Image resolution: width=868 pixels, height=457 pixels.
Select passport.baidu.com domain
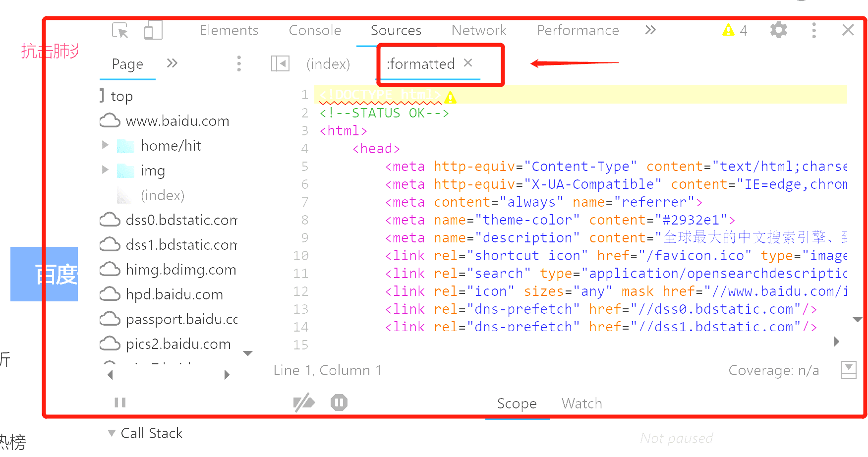pos(181,319)
